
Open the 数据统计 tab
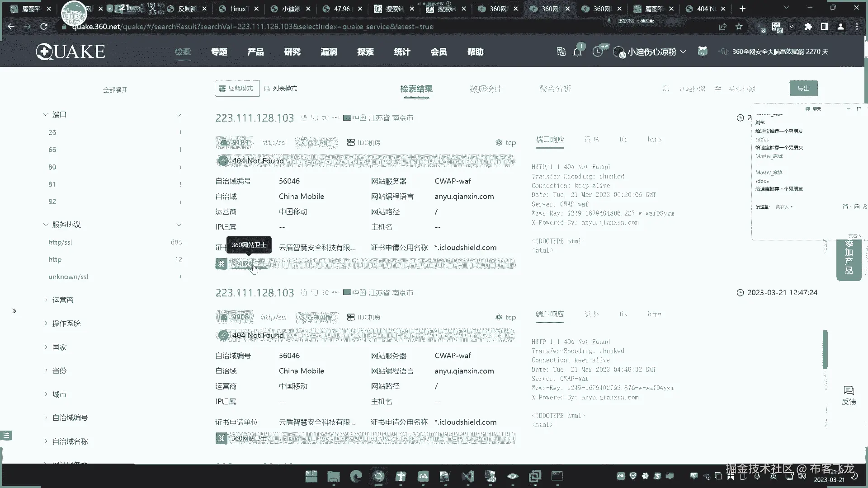[485, 89]
